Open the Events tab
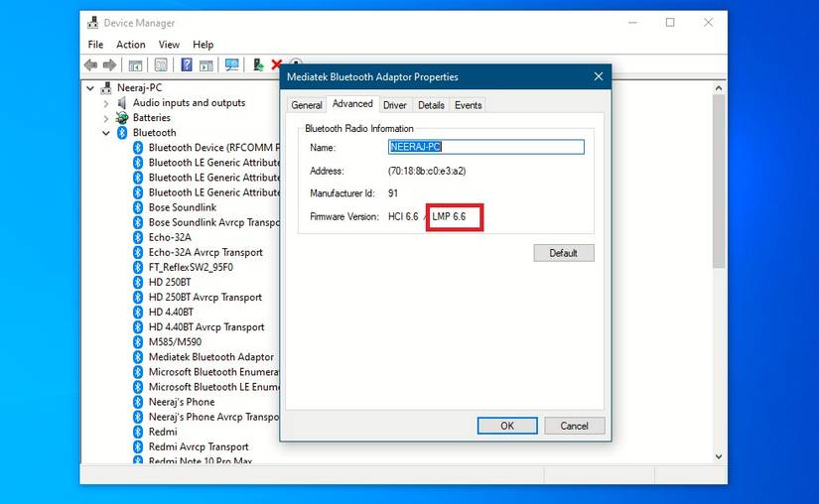This screenshot has width=819, height=504. click(x=468, y=105)
